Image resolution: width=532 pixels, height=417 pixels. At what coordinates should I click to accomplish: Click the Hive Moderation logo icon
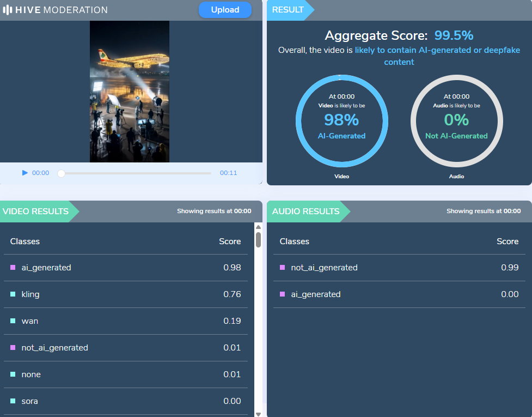click(x=8, y=10)
